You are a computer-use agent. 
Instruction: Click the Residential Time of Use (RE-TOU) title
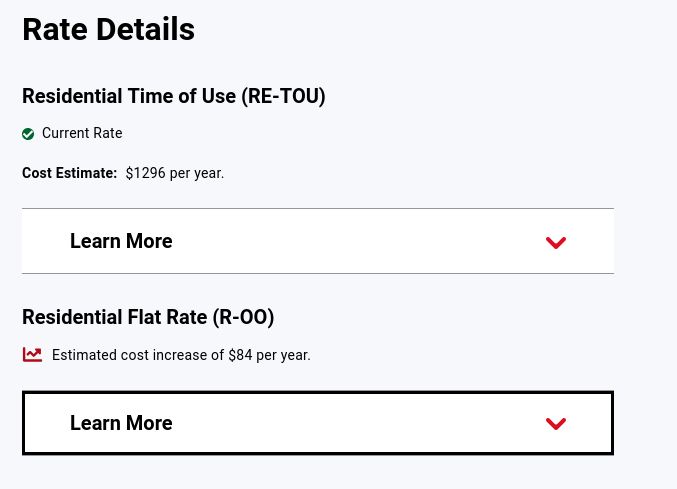tap(173, 96)
